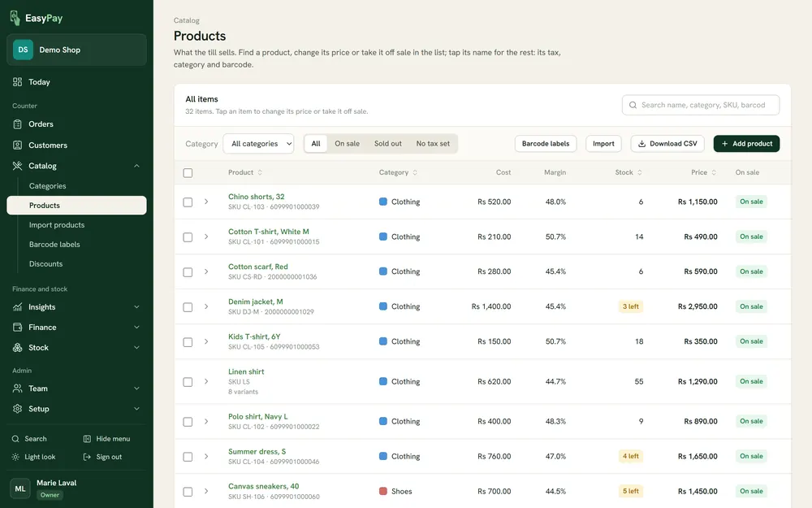Open the Today dashboard icon

tap(18, 82)
